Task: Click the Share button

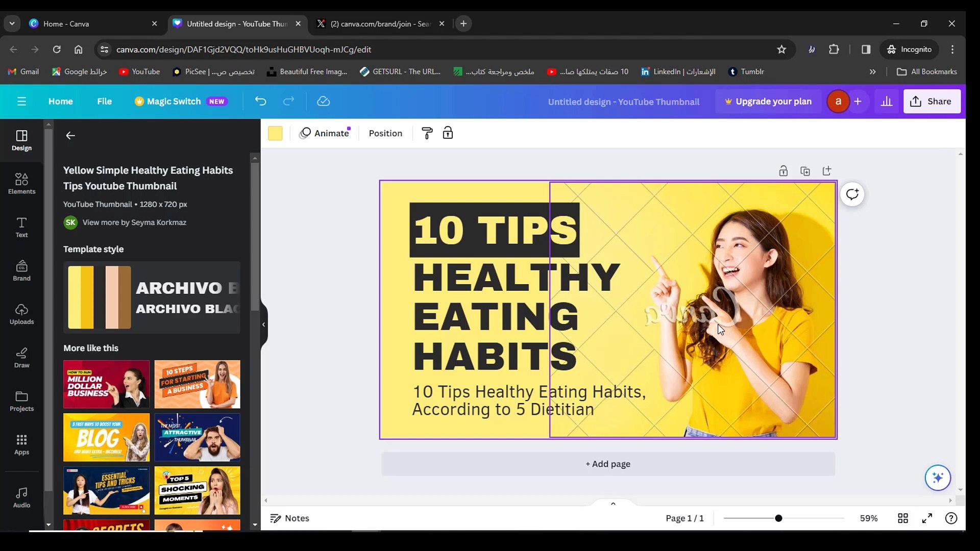Action: (932, 102)
